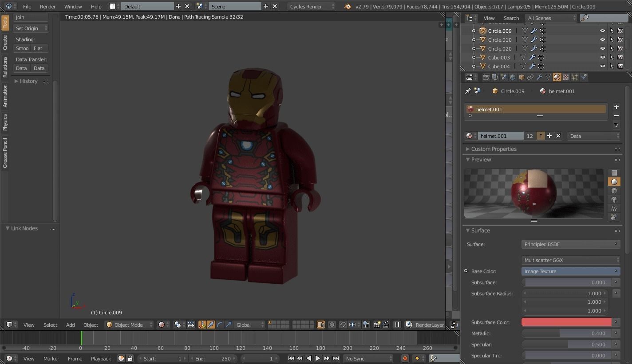Viewport: 632px width, 364px height.
Task: Click the Blender logo icon in header
Action: [348, 6]
